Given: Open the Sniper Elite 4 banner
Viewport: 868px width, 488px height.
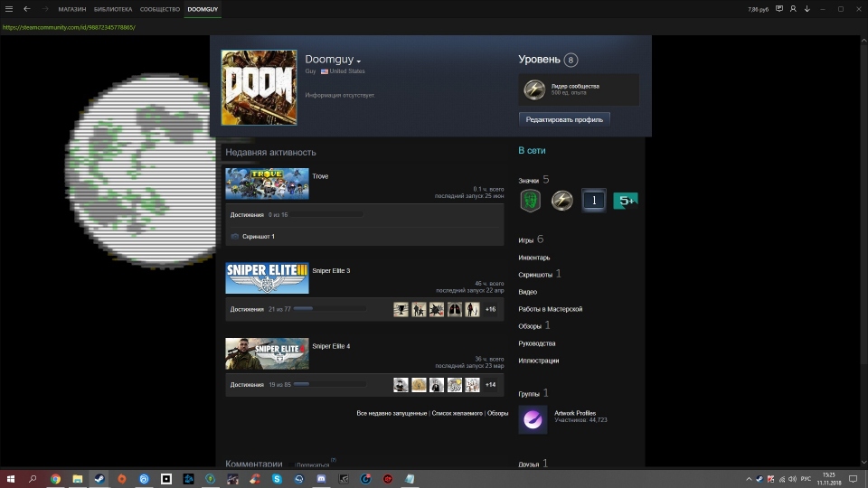Looking at the screenshot, I should tap(267, 353).
